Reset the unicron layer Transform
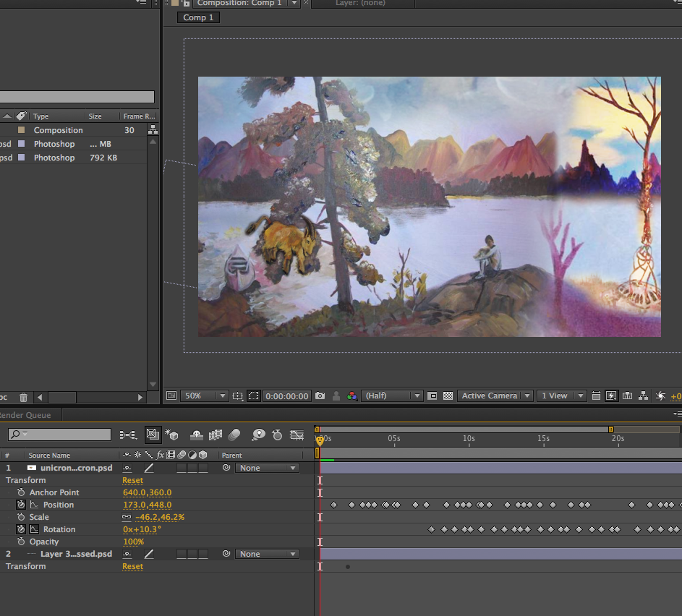 coord(132,480)
